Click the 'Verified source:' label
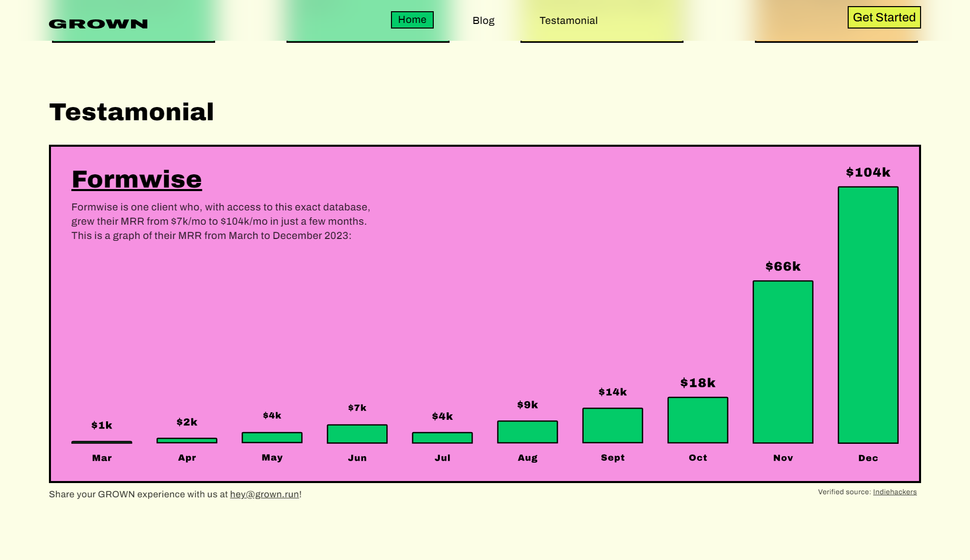Image resolution: width=970 pixels, height=560 pixels. point(844,492)
